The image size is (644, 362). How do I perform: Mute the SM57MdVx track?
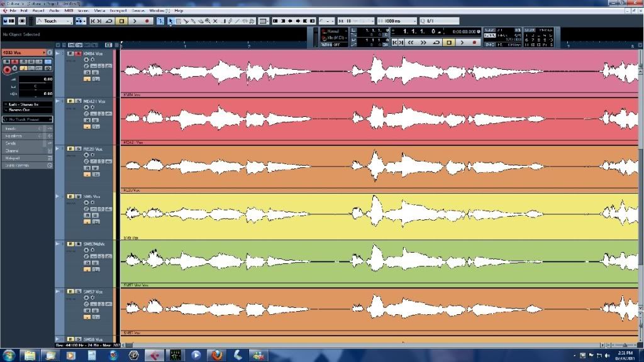coord(70,244)
